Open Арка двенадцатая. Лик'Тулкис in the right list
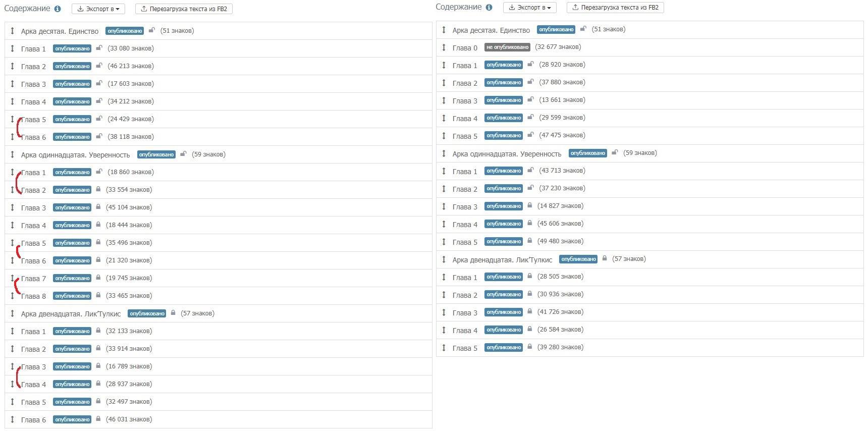Image resolution: width=868 pixels, height=431 pixels. tap(502, 260)
